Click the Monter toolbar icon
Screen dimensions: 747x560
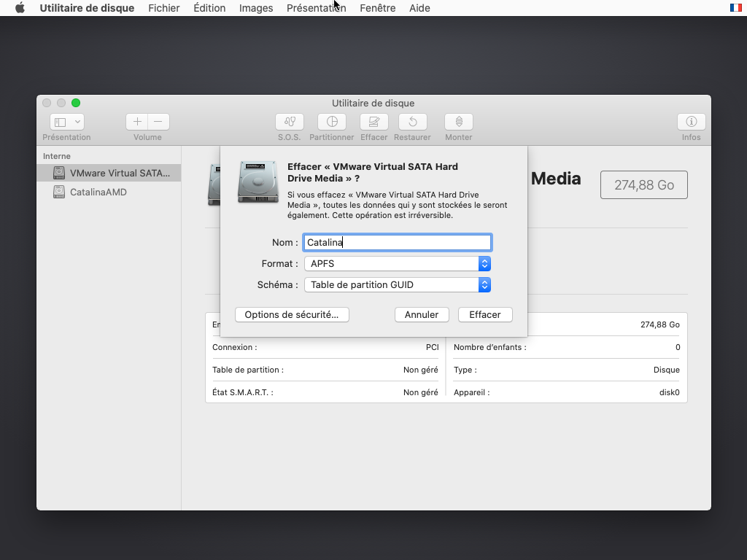459,122
